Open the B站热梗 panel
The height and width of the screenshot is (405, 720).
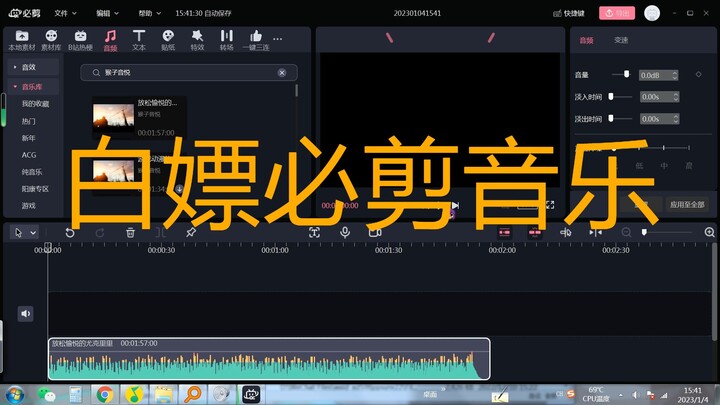coord(80,40)
